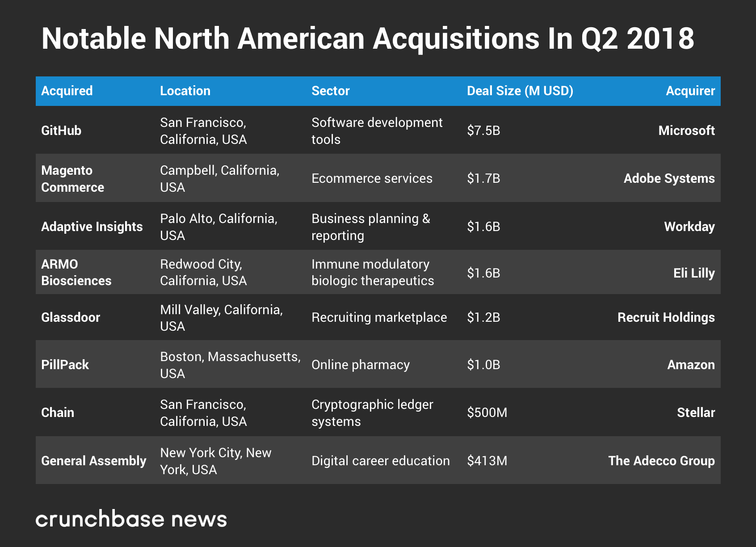Screen dimensions: 756x547
Task: Click the Acquired column header
Action: pos(67,91)
